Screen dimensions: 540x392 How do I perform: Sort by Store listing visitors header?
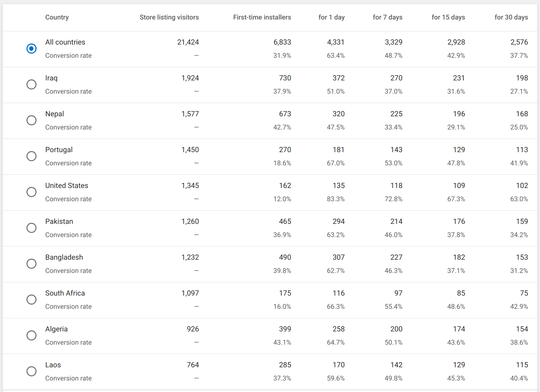coord(169,17)
